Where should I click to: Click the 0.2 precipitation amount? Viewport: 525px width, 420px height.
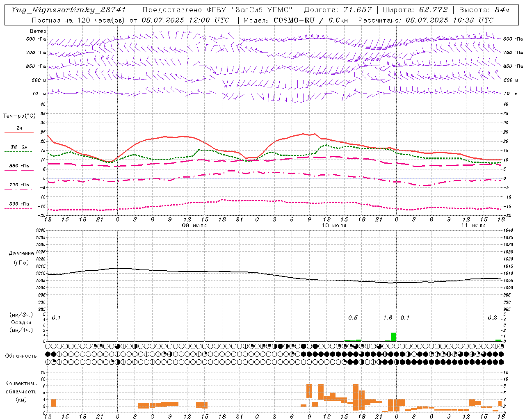click(x=492, y=317)
